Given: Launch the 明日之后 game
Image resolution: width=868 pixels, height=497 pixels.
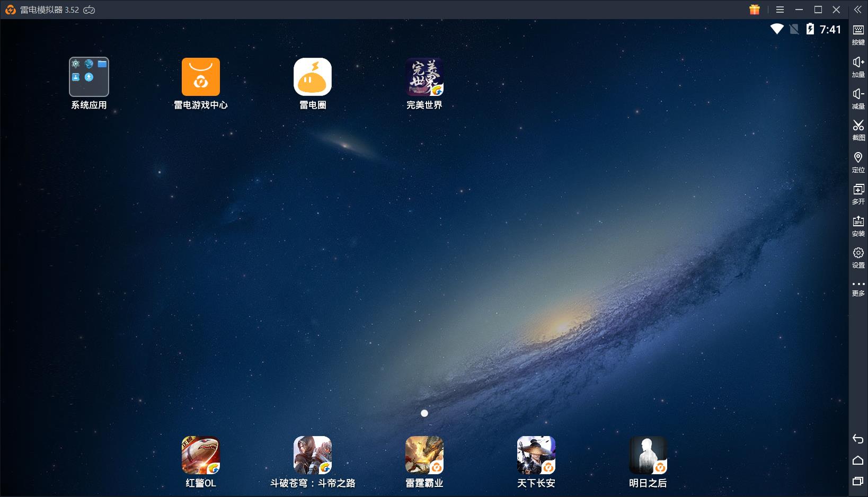Looking at the screenshot, I should [x=648, y=455].
